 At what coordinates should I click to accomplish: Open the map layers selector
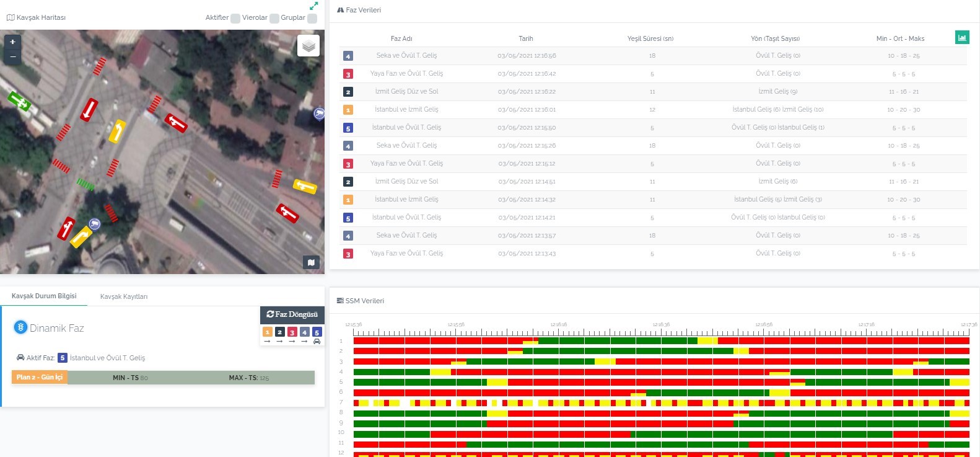coord(308,46)
